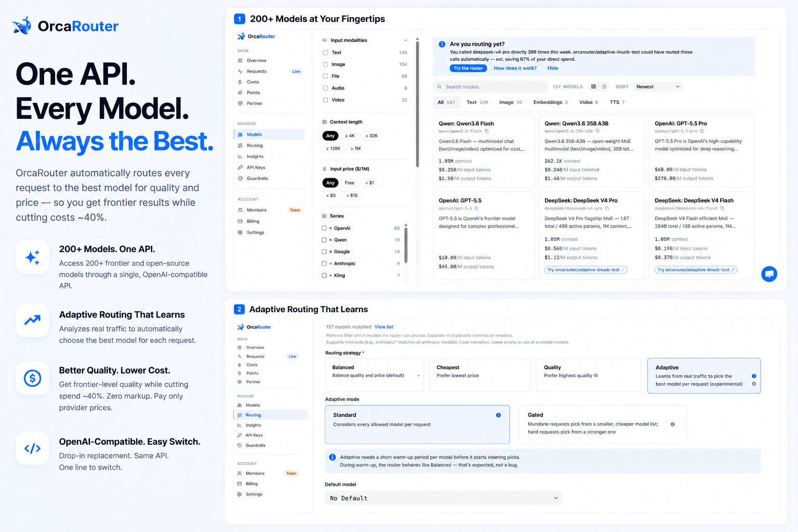
Task: Click the Try the router button
Action: 468,68
